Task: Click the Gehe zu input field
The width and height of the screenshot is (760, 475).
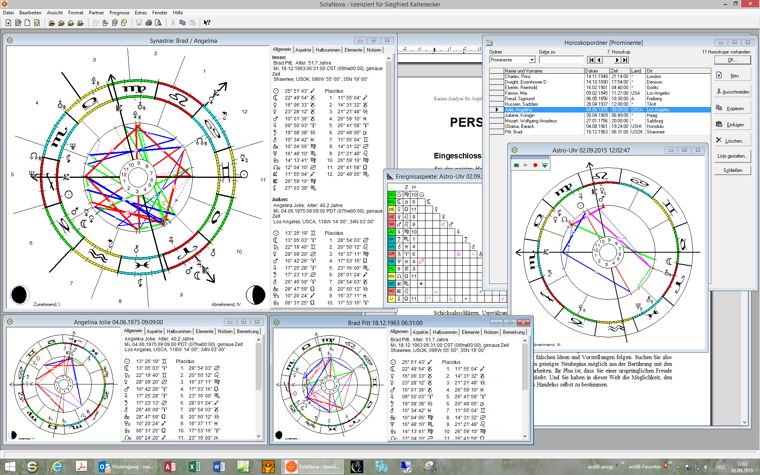Action: (560, 60)
